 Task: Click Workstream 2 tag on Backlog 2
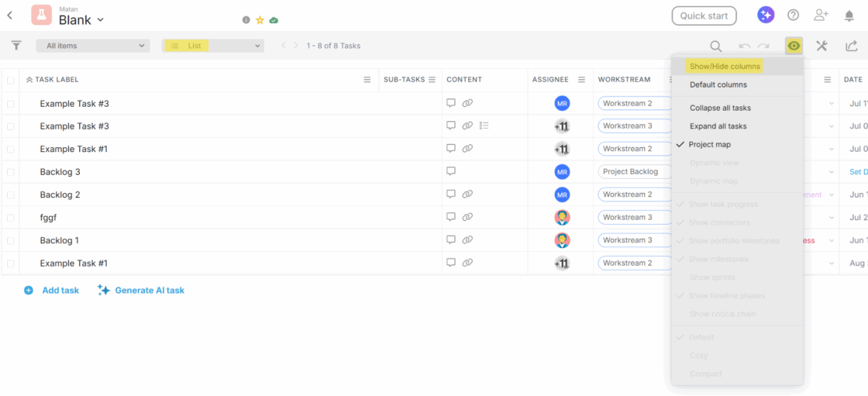633,195
